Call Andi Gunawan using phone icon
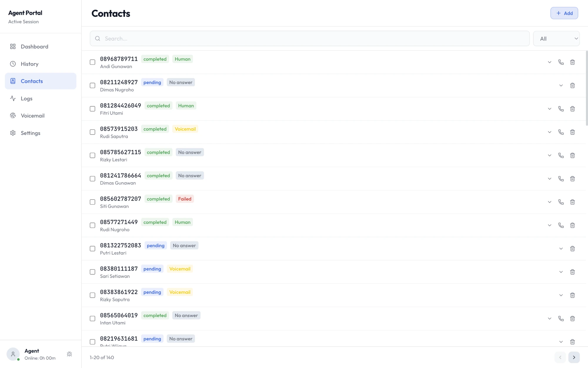Viewport: 588px width, 368px height. 561,62
